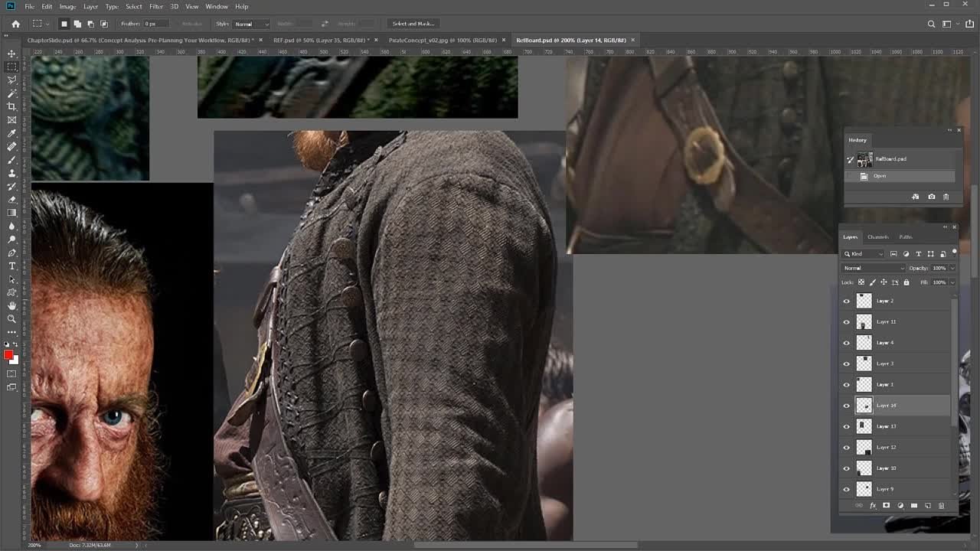Click the red foreground color swatch
Image resolution: width=980 pixels, height=551 pixels.
[x=8, y=355]
